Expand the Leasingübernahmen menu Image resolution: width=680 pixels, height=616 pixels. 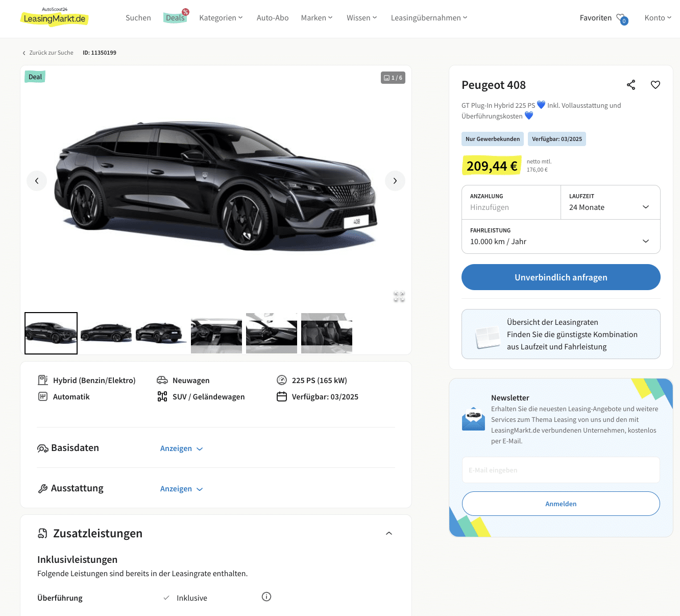429,18
